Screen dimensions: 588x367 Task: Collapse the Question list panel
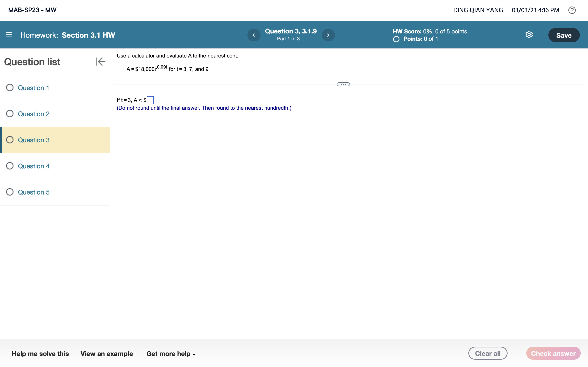click(x=100, y=62)
